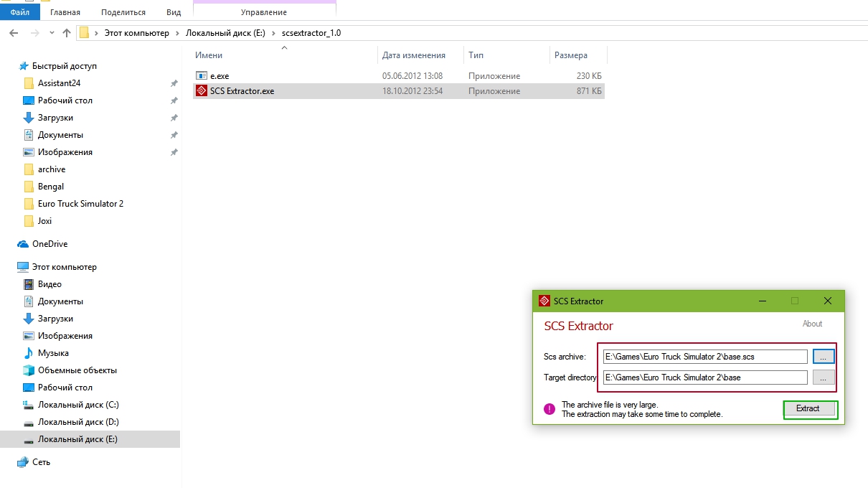Open the Joxi folder in the sidebar
Screen dimensions: 868x488
44,221
